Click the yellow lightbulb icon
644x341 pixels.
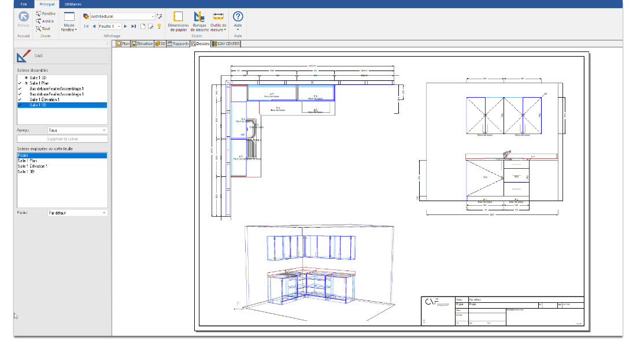(159, 26)
